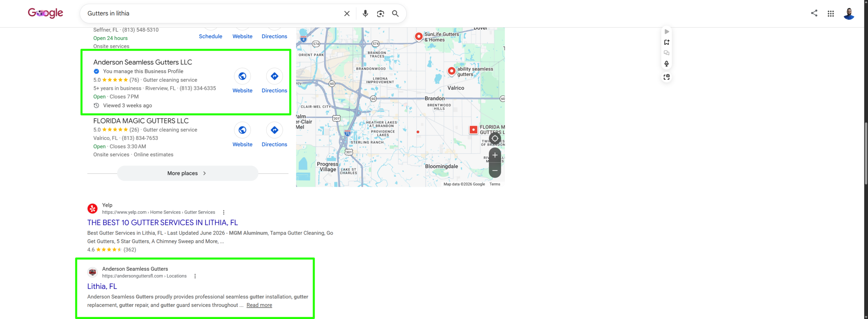Image resolution: width=868 pixels, height=319 pixels.
Task: Click the You manage this Business Profile text
Action: click(x=143, y=71)
